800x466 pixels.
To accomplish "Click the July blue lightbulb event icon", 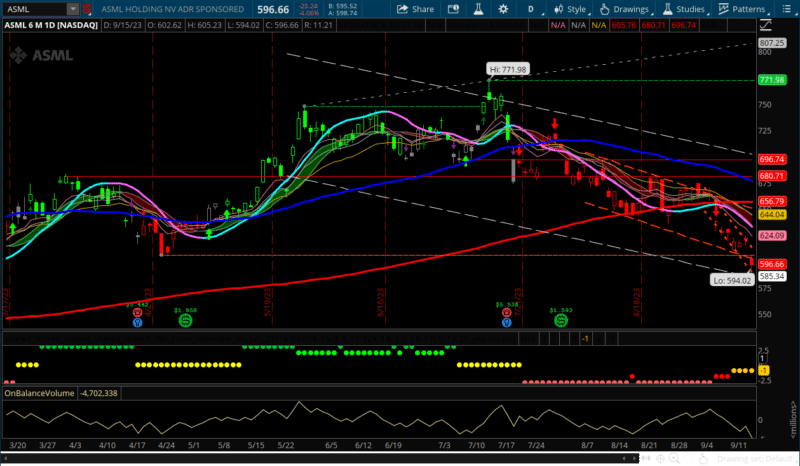I will [x=507, y=323].
